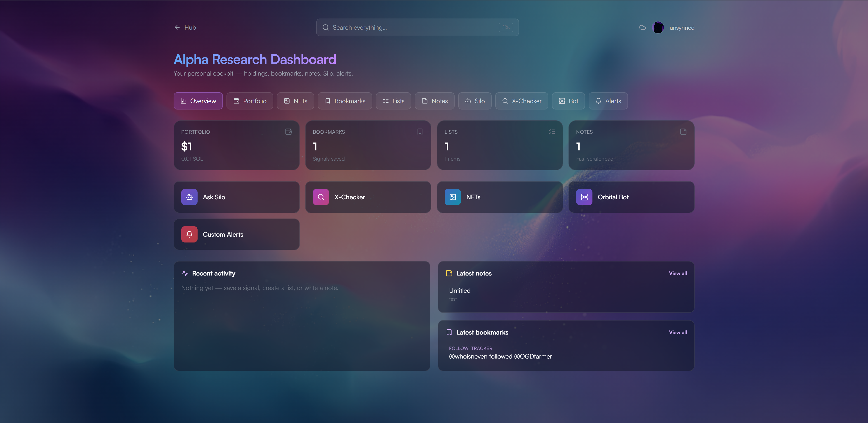Click document icon on Notes card
868x423 pixels.
point(683,132)
